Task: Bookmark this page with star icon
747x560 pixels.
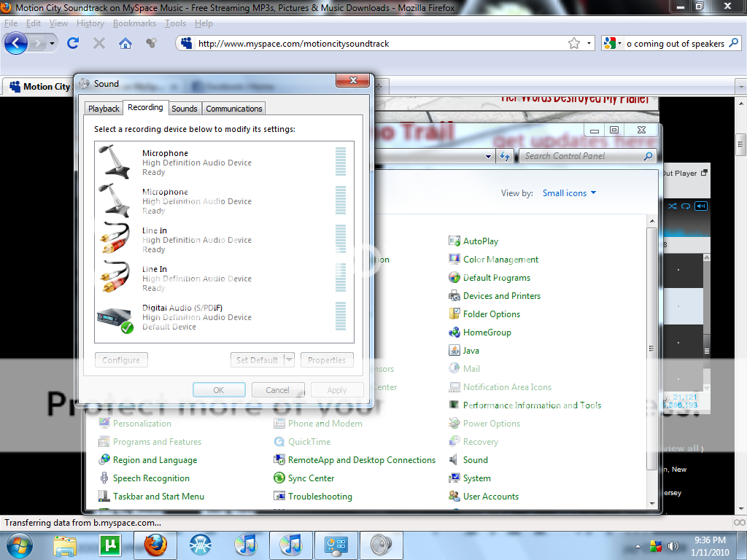Action: point(574,43)
